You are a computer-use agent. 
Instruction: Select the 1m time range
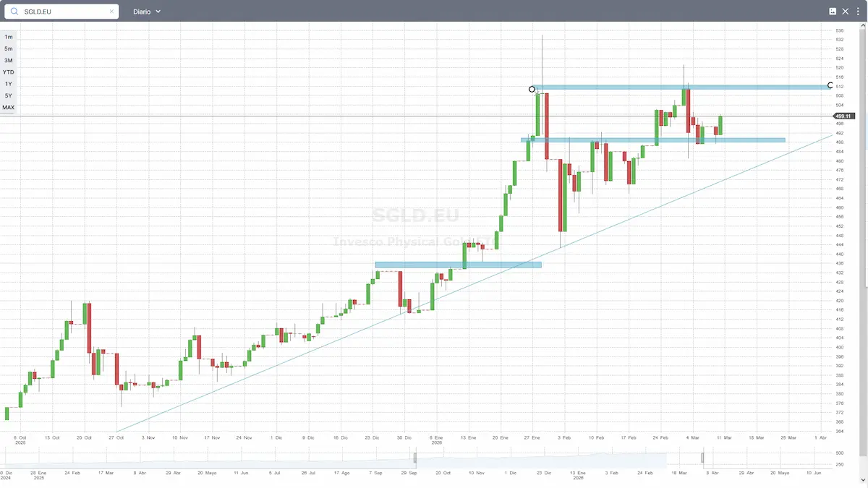point(9,37)
